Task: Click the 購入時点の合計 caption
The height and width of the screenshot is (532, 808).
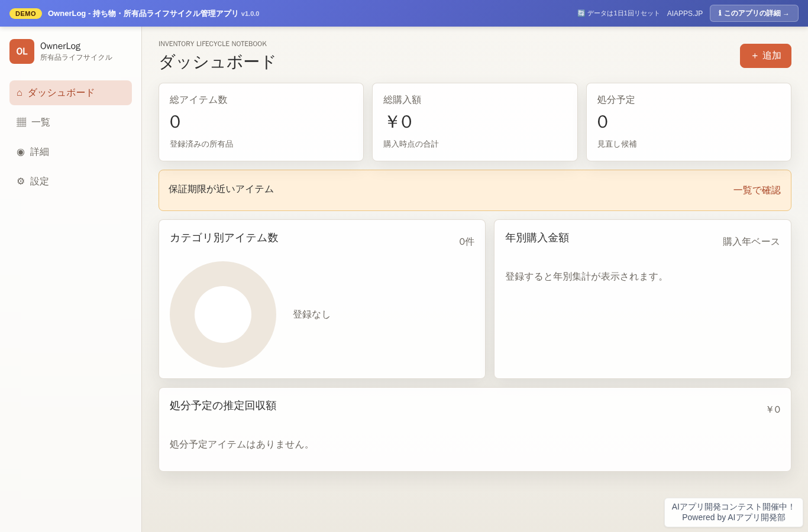Action: 411,144
